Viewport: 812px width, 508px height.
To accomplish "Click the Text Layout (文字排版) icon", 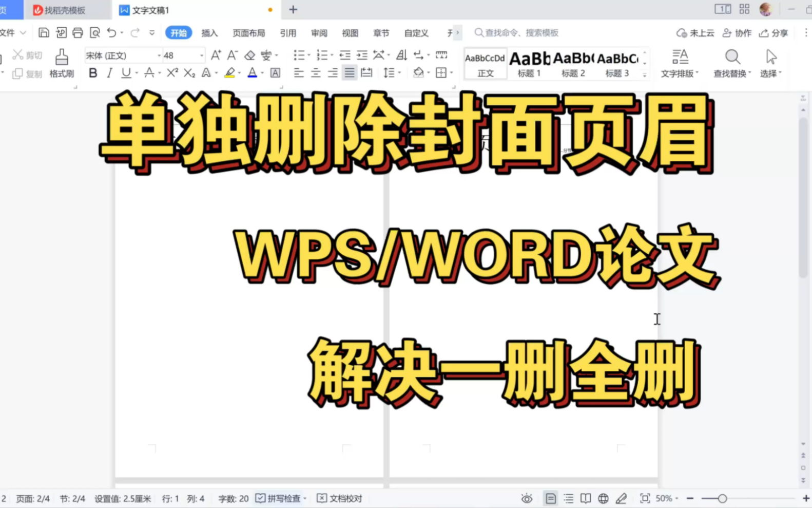I will (680, 63).
